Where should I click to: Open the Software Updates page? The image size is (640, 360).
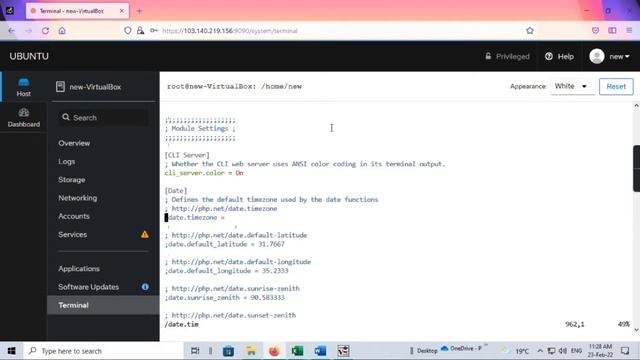point(89,287)
